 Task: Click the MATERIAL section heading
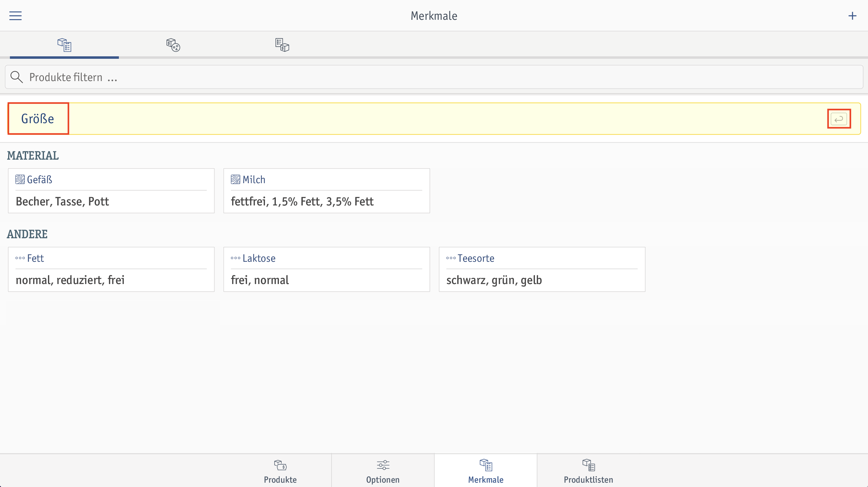coord(33,156)
